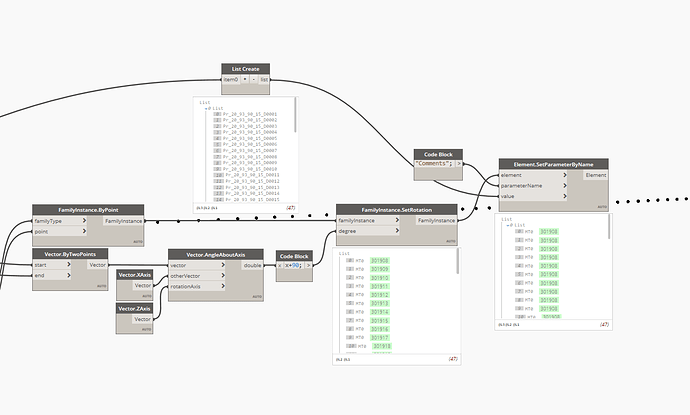Open element ID 301918 in SetRotation preview

click(x=382, y=346)
